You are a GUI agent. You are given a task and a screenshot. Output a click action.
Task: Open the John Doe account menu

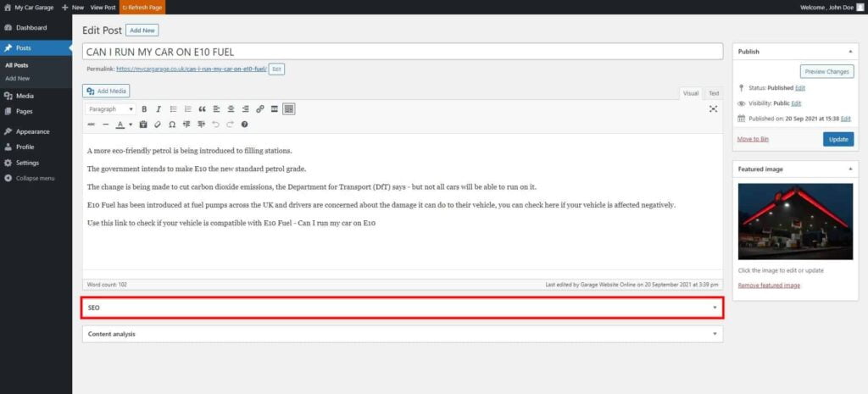(832, 7)
